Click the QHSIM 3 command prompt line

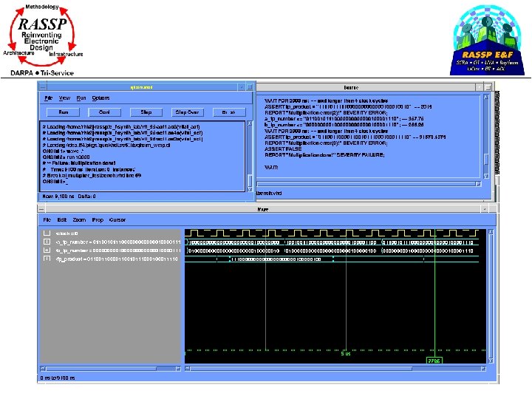coord(55,182)
